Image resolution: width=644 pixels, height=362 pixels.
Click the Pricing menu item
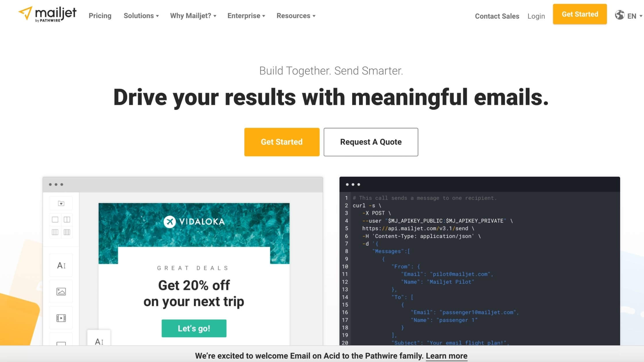click(x=100, y=16)
